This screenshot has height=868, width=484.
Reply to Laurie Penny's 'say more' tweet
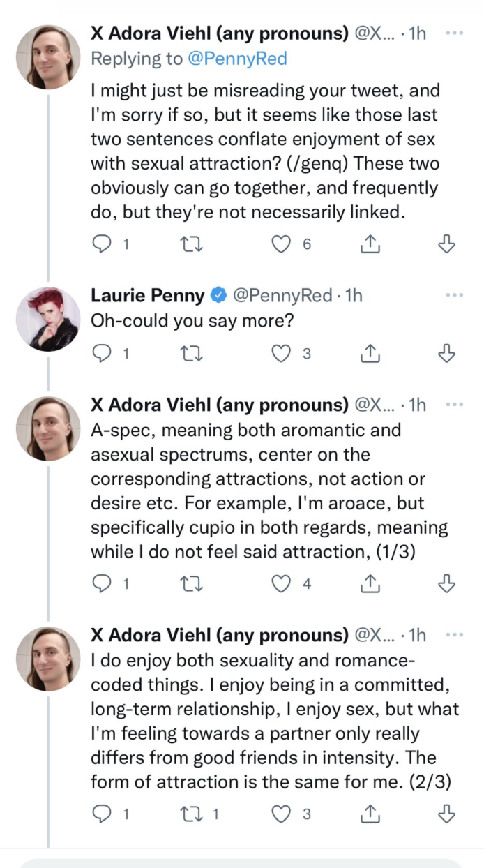[x=103, y=354]
